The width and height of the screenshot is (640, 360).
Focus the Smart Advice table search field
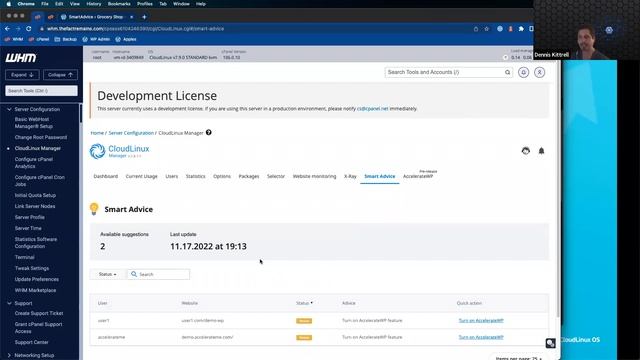[158, 274]
